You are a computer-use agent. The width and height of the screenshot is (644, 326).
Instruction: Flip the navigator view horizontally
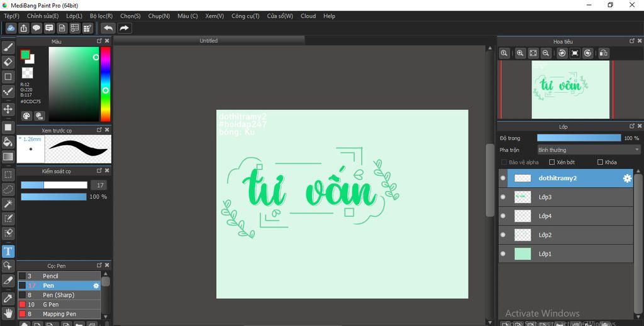pyautogui.click(x=603, y=53)
